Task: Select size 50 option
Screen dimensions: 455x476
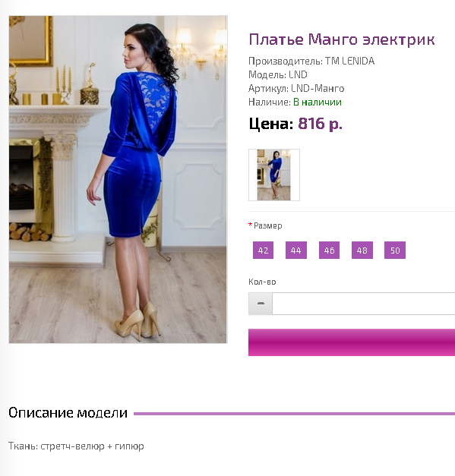Action: (395, 250)
